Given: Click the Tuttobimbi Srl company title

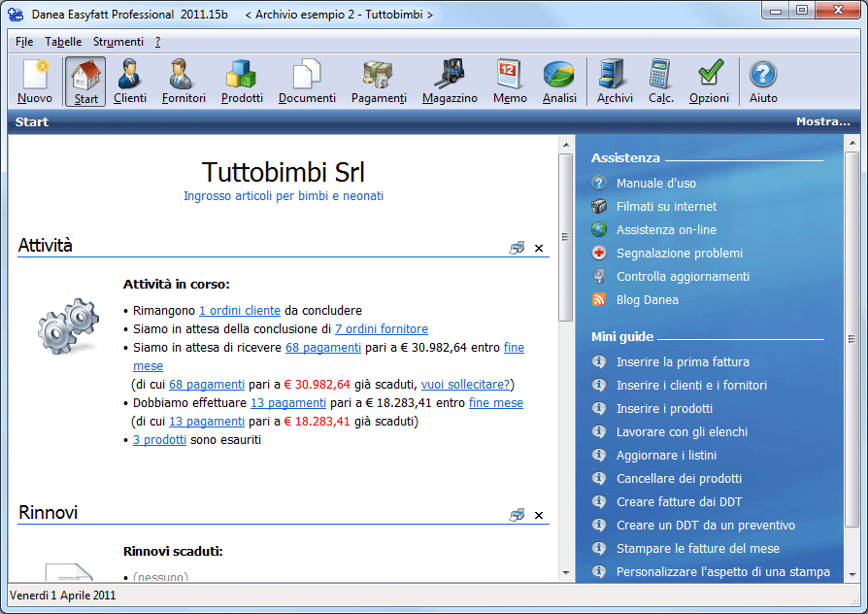Looking at the screenshot, I should (284, 172).
